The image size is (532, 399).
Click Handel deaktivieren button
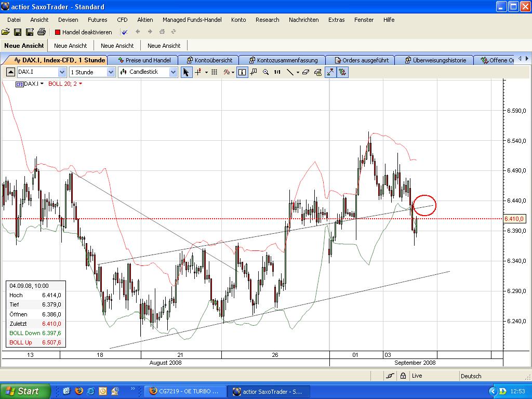84,32
